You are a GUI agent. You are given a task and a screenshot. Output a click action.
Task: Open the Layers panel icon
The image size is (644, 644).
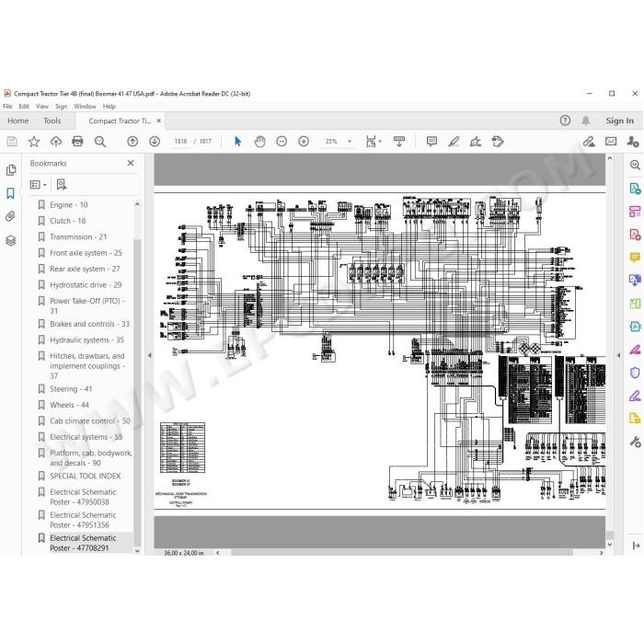pos(11,241)
